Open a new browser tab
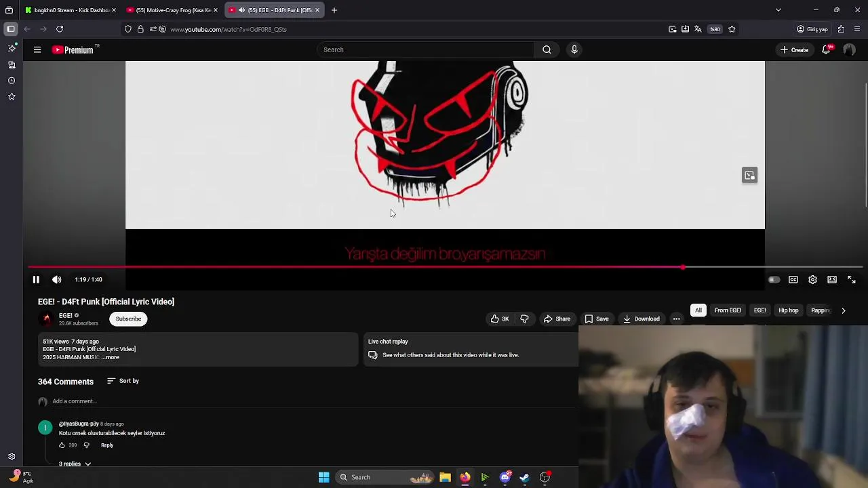868x488 pixels. pos(334,10)
